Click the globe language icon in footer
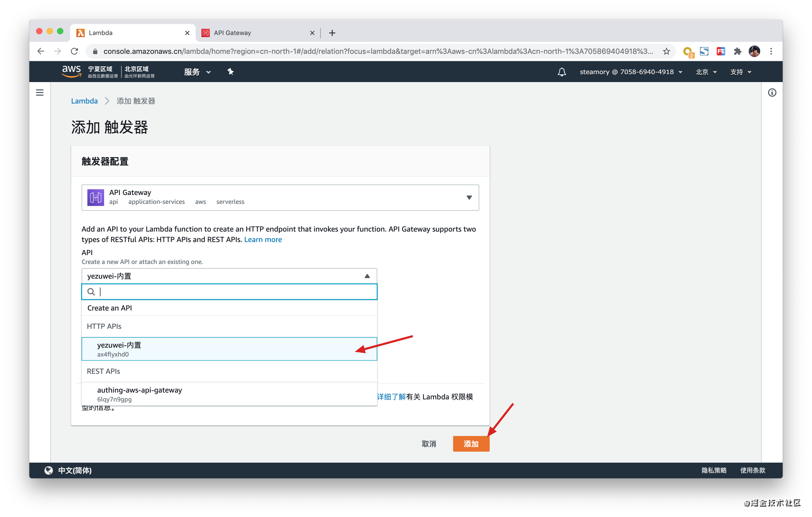The height and width of the screenshot is (517, 812). 49,470
